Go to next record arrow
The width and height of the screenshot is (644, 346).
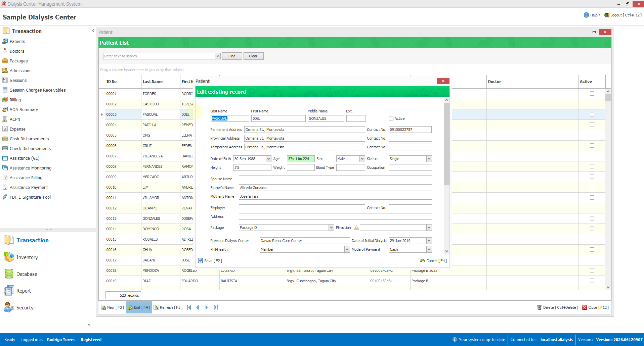point(207,307)
